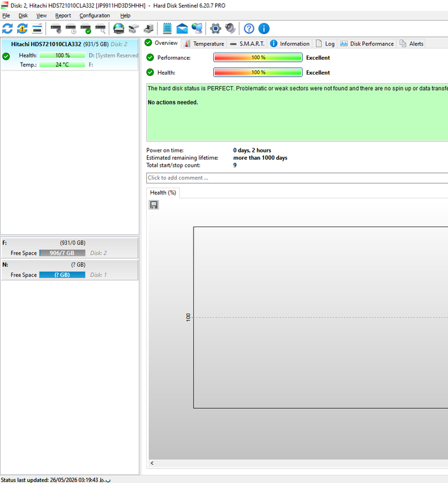Switch to the S.M.A.R.T. tab
The width and height of the screenshot is (448, 483).
(x=247, y=44)
